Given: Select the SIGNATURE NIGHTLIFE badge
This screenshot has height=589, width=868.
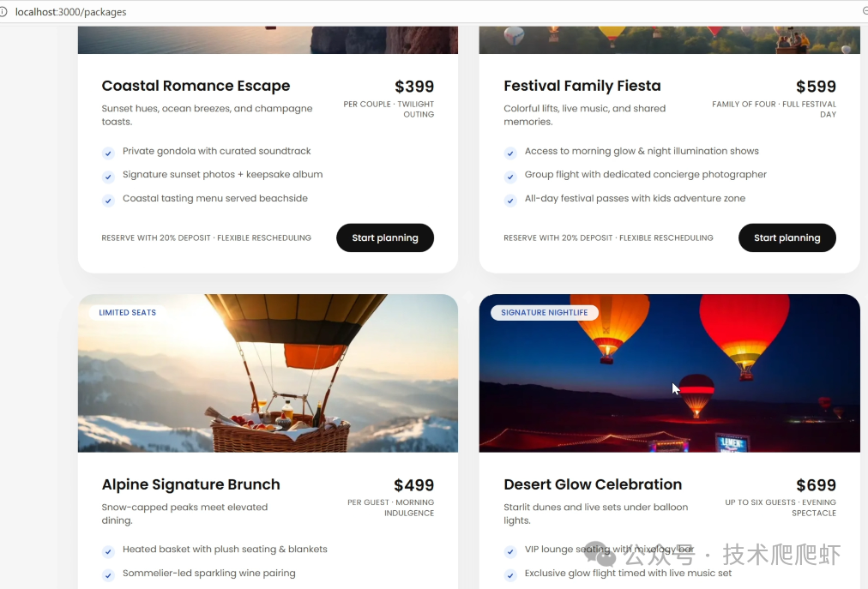Looking at the screenshot, I should 544,312.
